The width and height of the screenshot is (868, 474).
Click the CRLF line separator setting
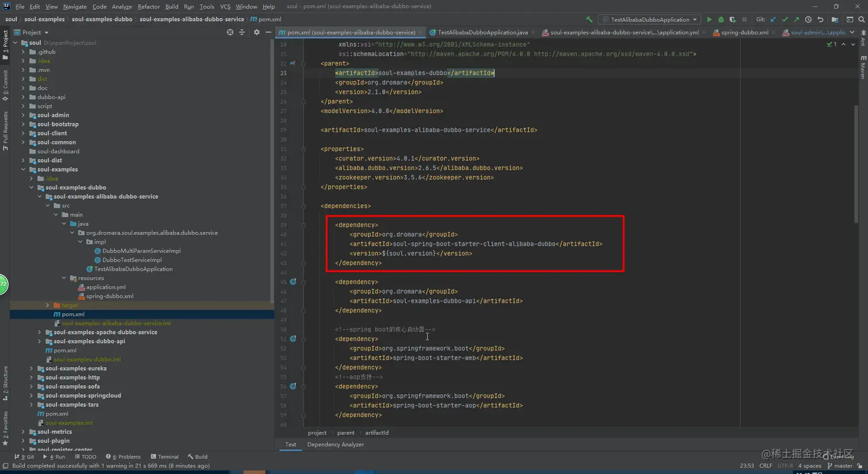766,466
